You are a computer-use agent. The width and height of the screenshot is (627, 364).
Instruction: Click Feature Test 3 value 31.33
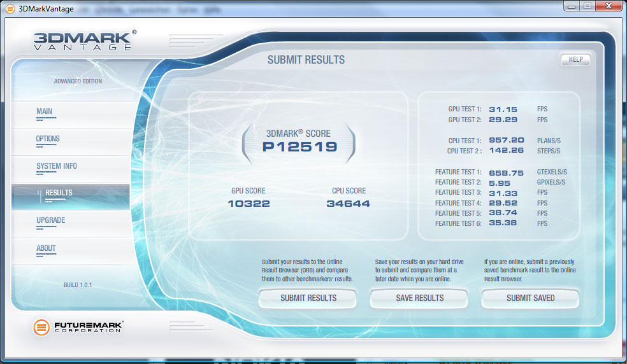[503, 193]
